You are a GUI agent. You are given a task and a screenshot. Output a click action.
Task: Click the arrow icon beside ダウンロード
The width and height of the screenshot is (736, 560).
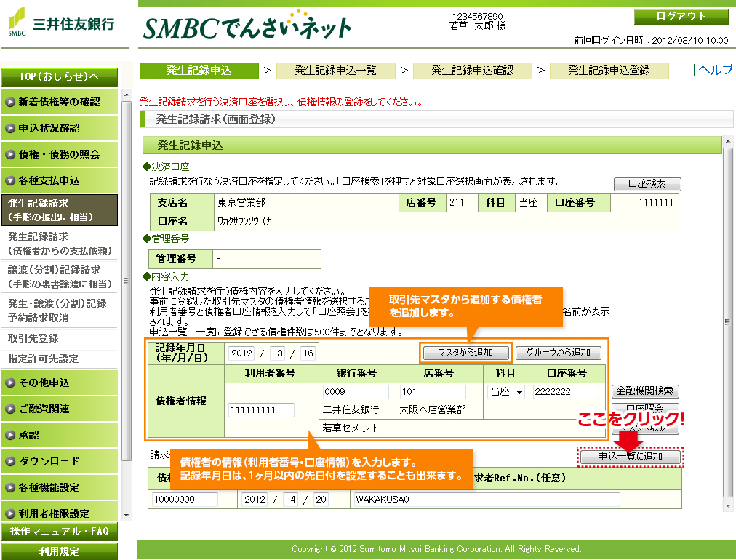tap(10, 461)
